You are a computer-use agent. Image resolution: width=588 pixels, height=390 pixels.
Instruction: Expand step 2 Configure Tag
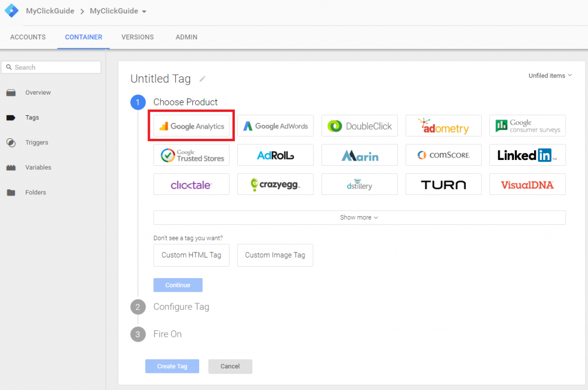(181, 307)
